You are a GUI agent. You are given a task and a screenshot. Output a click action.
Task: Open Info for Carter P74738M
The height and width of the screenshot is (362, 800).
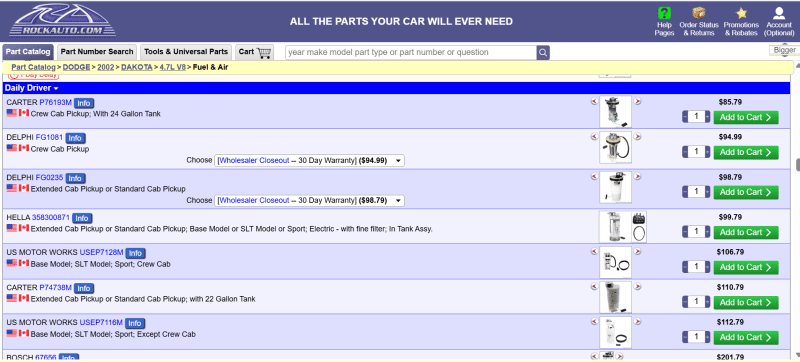click(84, 289)
